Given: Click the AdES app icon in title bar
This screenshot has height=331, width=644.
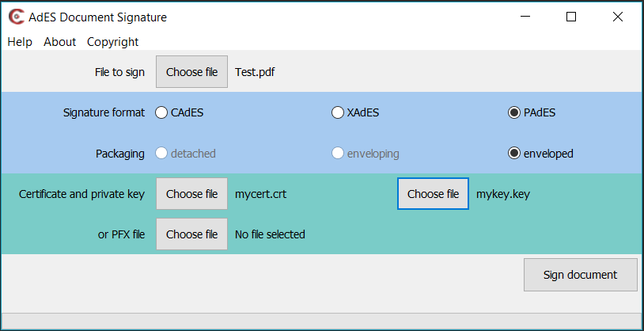Looking at the screenshot, I should [x=16, y=17].
